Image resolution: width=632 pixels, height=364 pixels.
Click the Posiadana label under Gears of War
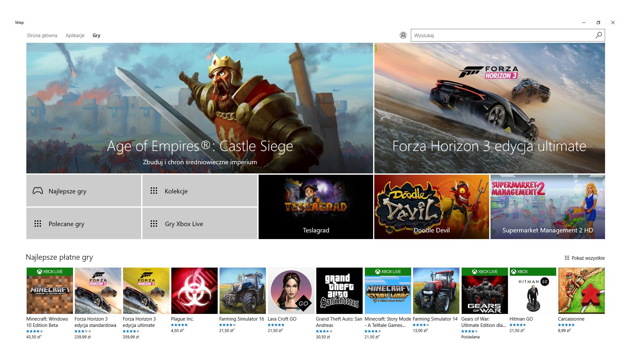point(471,337)
